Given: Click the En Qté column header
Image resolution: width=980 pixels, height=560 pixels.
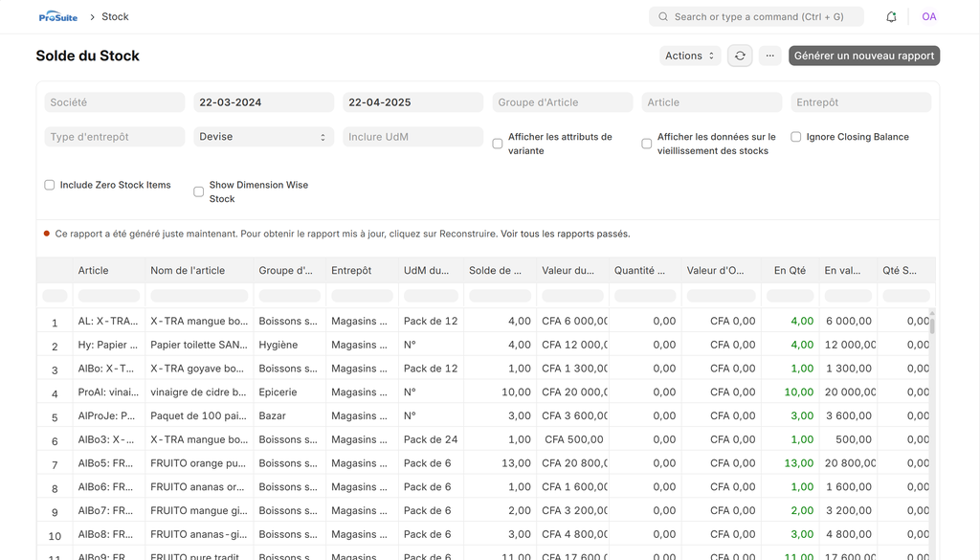Looking at the screenshot, I should click(x=790, y=271).
